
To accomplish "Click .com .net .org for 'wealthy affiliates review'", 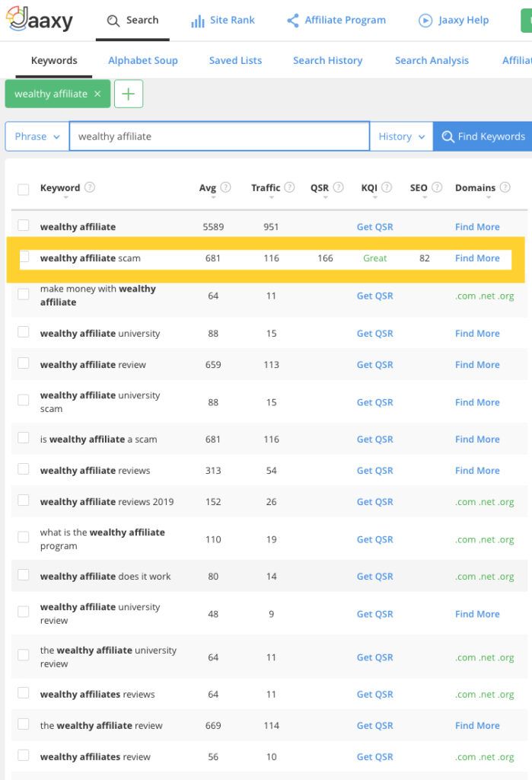I will pyautogui.click(x=484, y=757).
